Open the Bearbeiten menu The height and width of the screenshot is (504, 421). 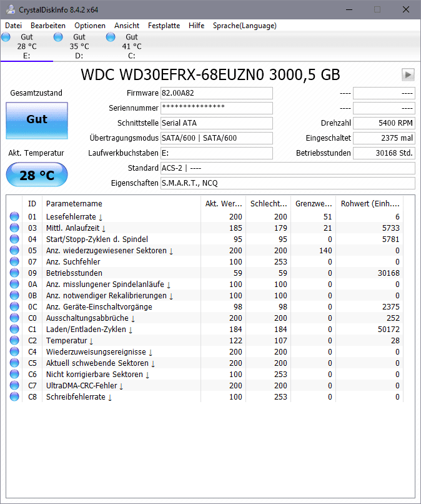tap(48, 26)
